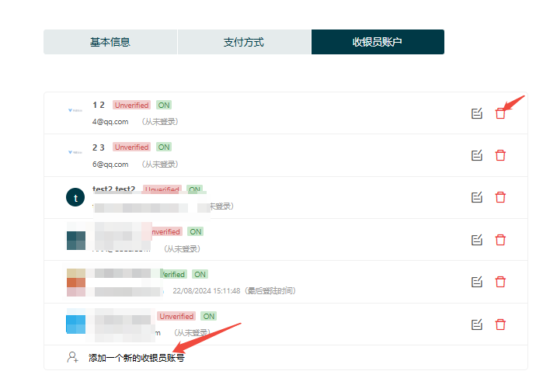
Task: Click trash icon in row with blue avatar
Action: 500,324
